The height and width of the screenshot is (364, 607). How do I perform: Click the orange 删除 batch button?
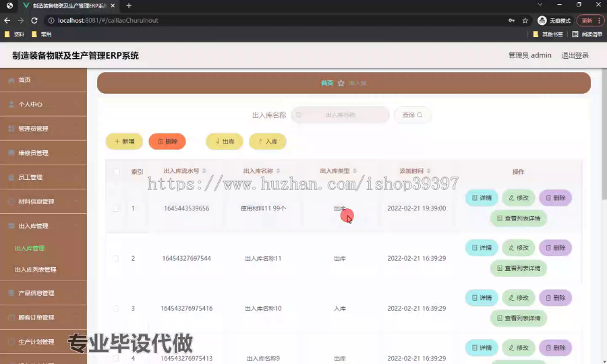tap(167, 142)
